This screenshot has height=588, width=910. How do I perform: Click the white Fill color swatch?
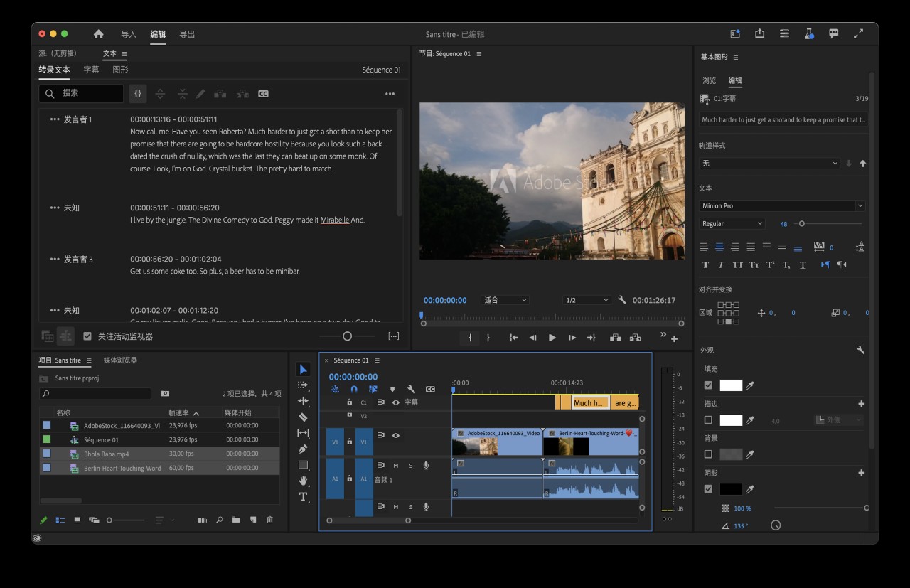[731, 385]
